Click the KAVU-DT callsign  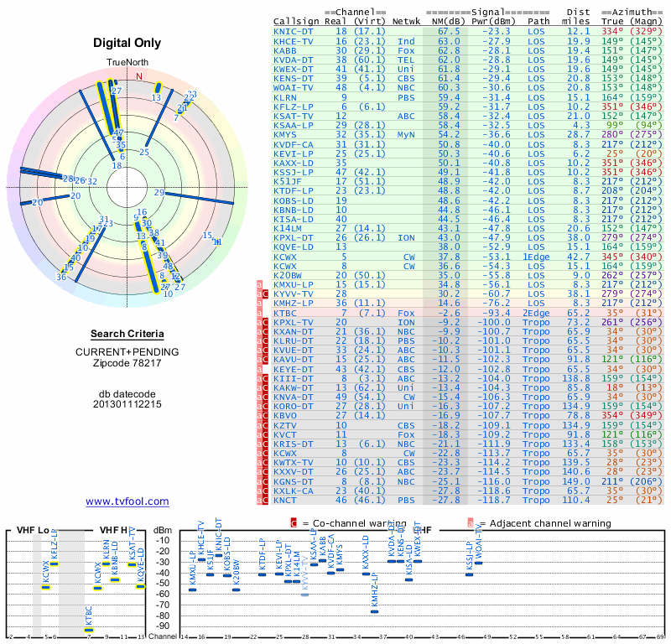[x=293, y=360]
